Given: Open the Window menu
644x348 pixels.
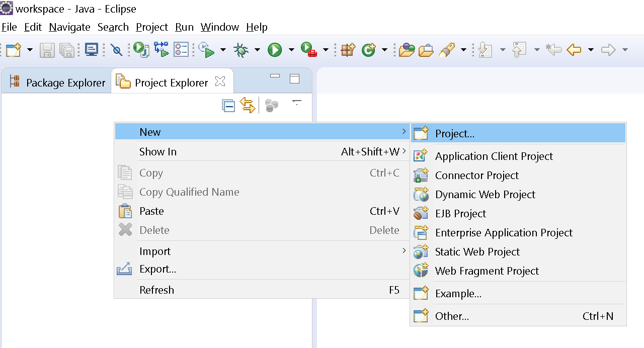Looking at the screenshot, I should 220,27.
